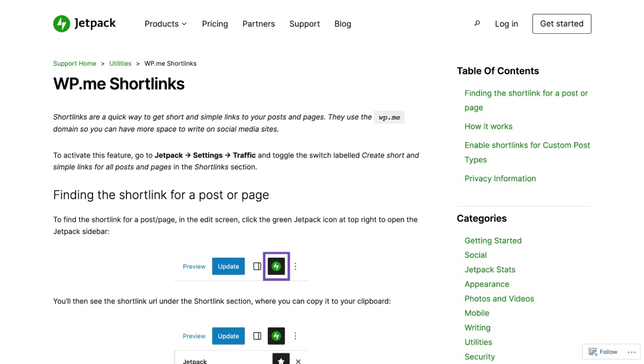The image size is (644, 364).
Task: Click the Jetpack logo in the header
Action: pyautogui.click(x=84, y=23)
